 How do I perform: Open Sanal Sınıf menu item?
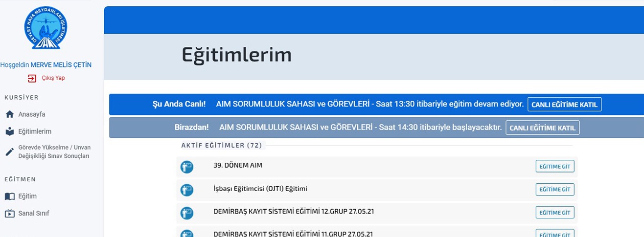pyautogui.click(x=34, y=214)
